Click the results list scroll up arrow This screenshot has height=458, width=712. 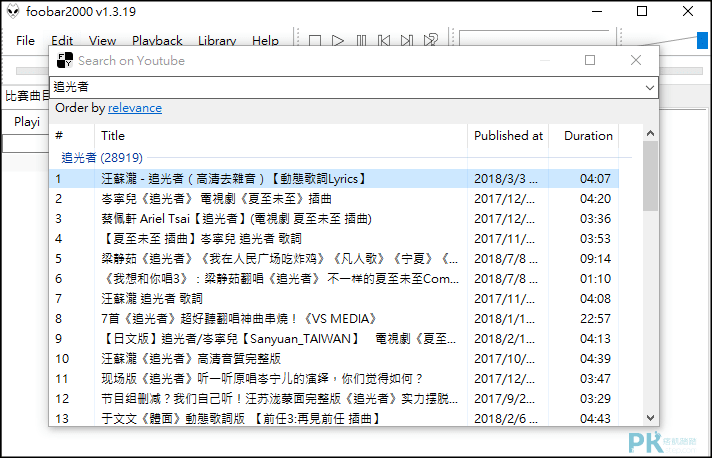coord(650,133)
